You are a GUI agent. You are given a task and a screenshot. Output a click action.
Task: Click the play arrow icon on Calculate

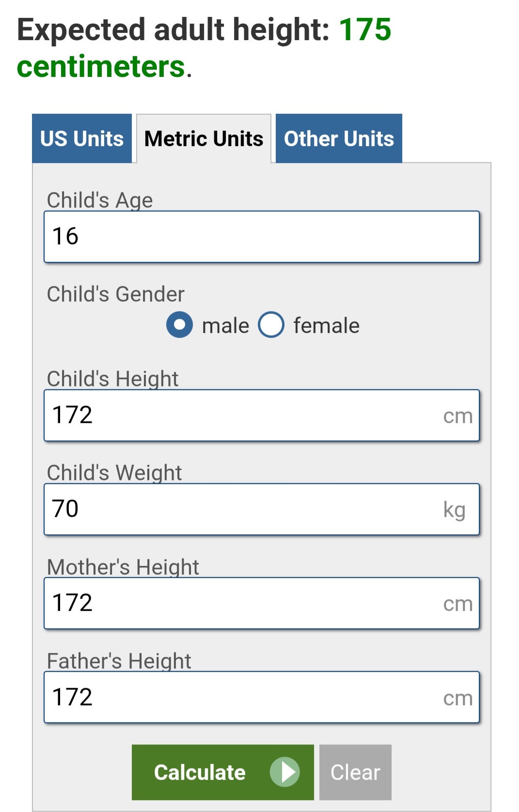point(285,772)
